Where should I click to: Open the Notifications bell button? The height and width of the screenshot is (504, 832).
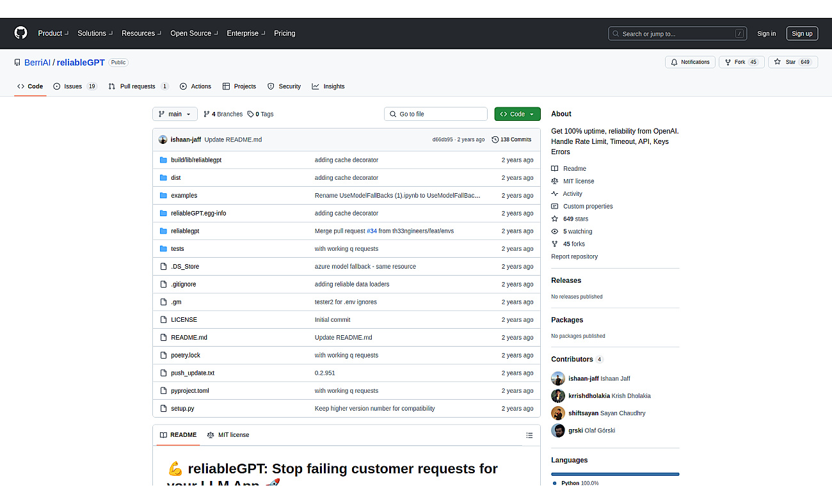(691, 62)
